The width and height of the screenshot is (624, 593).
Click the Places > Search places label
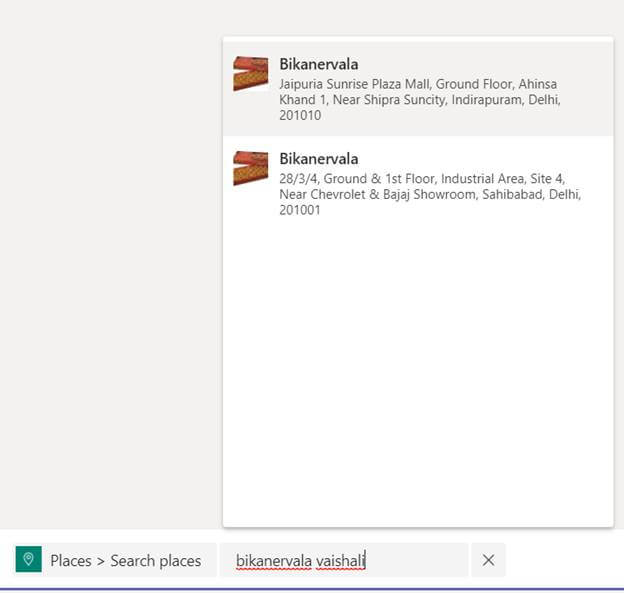(126, 561)
